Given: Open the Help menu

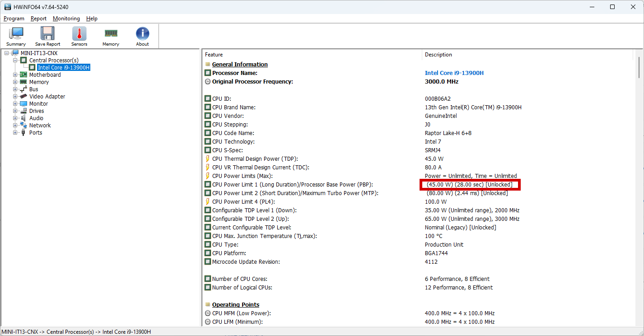Looking at the screenshot, I should click(x=92, y=19).
